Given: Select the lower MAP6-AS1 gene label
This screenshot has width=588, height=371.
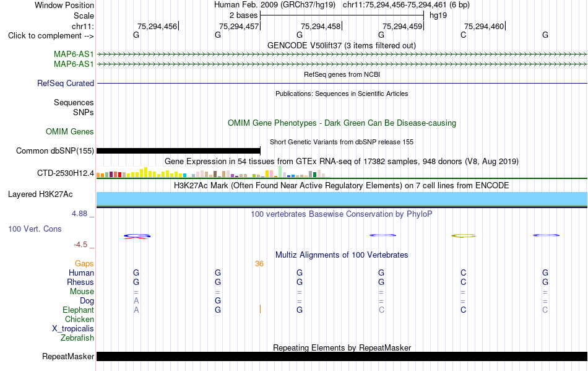Looking at the screenshot, I should point(74,64).
